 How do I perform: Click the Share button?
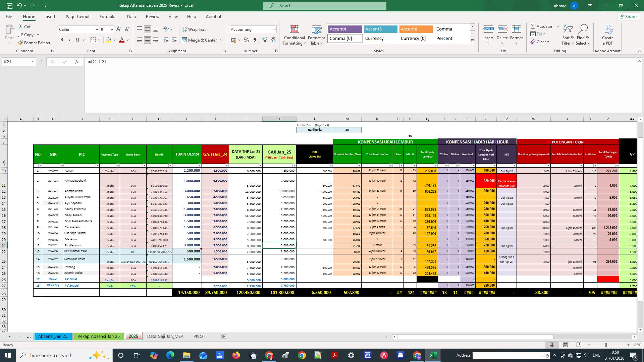(x=628, y=16)
